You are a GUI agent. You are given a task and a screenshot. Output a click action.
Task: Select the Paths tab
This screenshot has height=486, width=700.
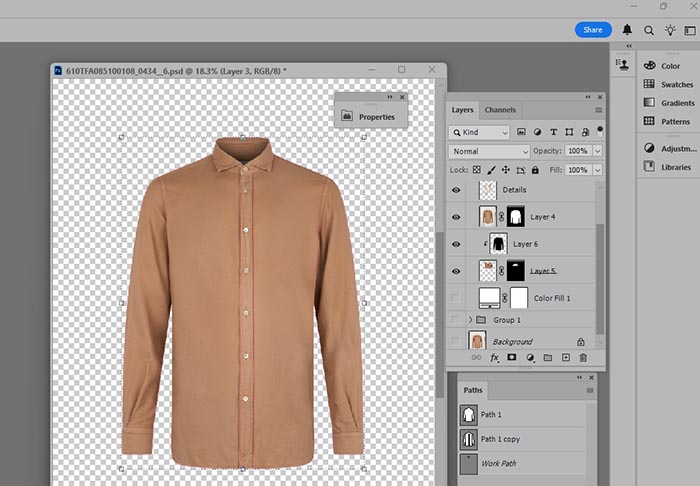click(473, 390)
